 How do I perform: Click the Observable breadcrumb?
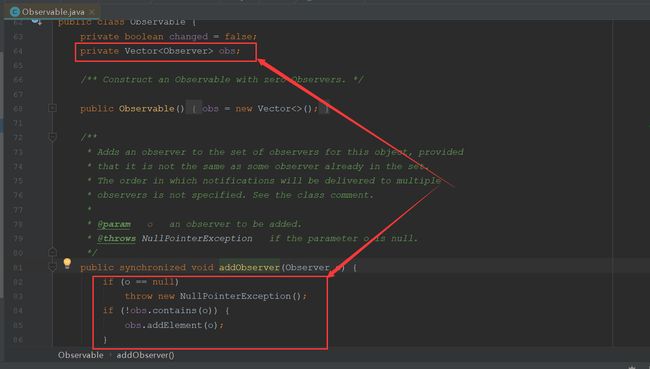80,355
